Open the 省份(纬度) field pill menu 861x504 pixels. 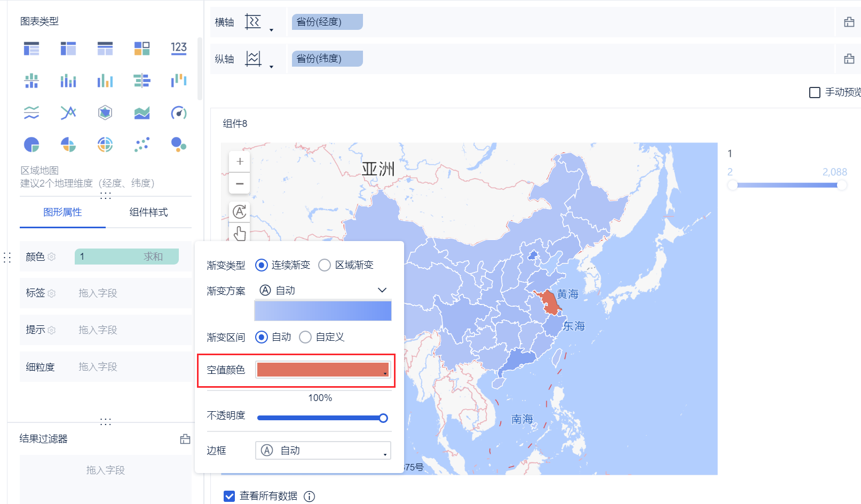click(327, 59)
